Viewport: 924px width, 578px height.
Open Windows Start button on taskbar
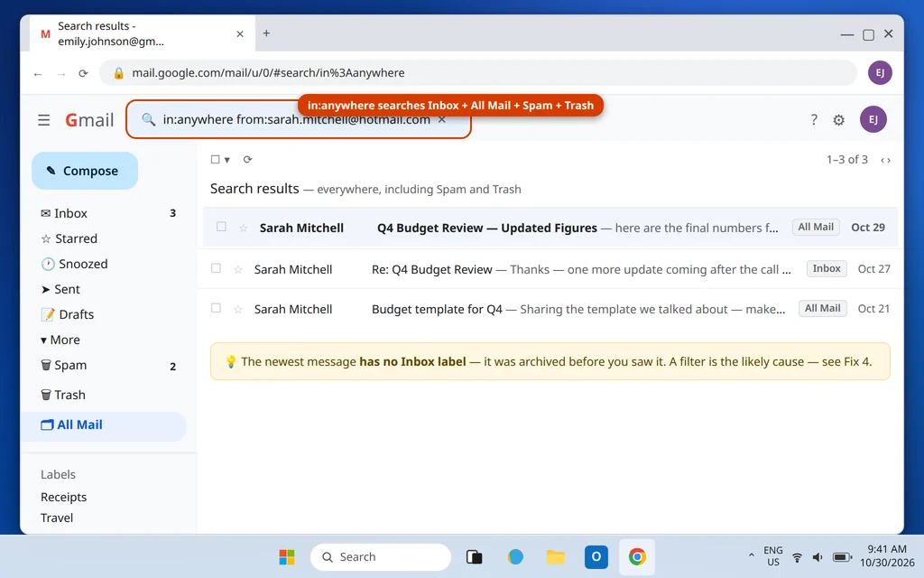coord(287,556)
